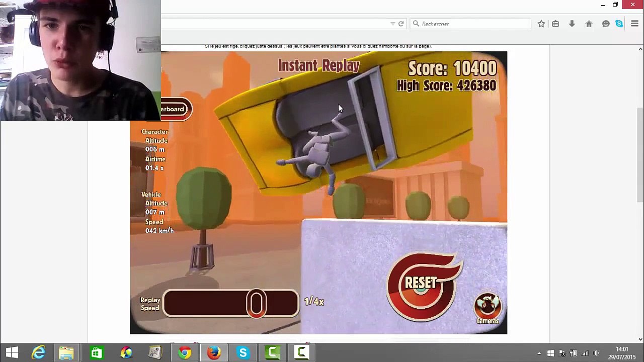The height and width of the screenshot is (362, 644).
Task: Open the Hello chat smiley icon
Action: [x=606, y=24]
